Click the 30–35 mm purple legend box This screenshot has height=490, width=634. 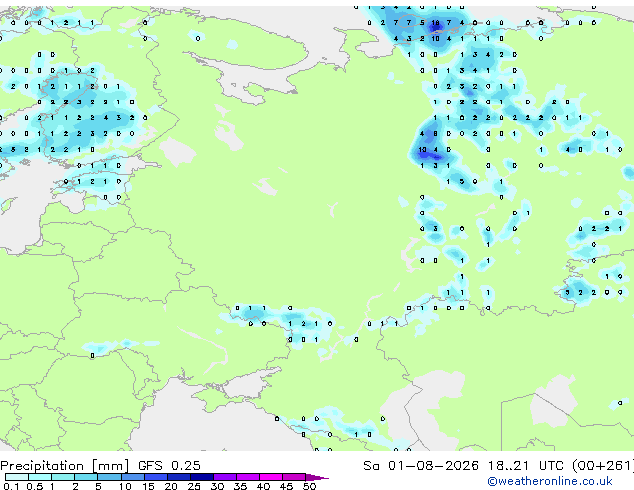[225, 477]
